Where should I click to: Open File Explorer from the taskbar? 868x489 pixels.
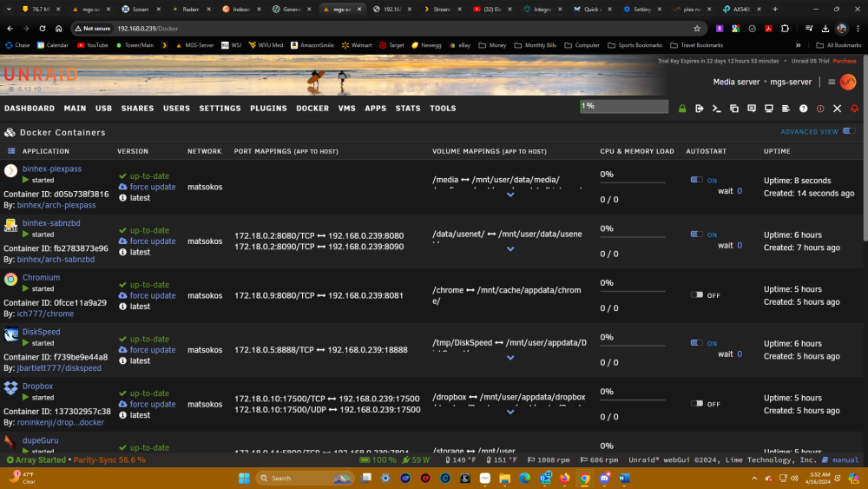505,478
